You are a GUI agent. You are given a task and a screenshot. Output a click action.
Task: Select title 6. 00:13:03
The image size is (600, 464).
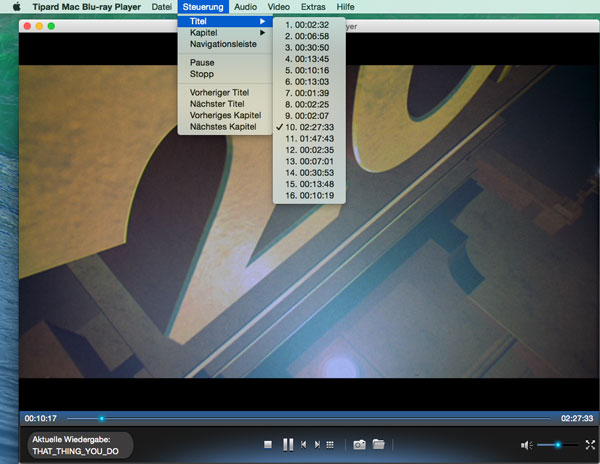pyautogui.click(x=309, y=82)
